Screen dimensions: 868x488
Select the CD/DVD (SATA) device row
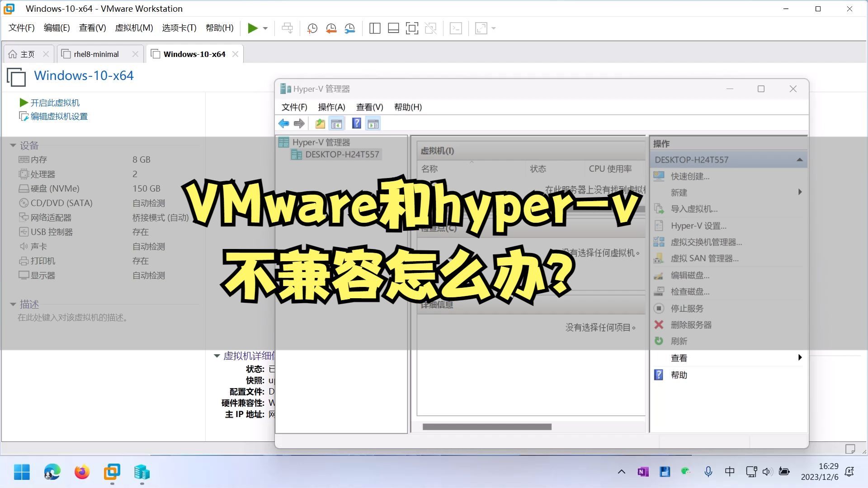click(104, 203)
